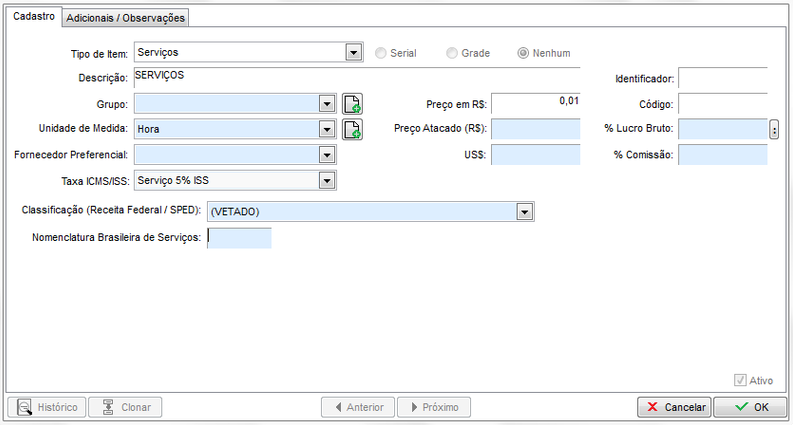This screenshot has width=793, height=425.
Task: Click the OK button
Action: click(752, 408)
